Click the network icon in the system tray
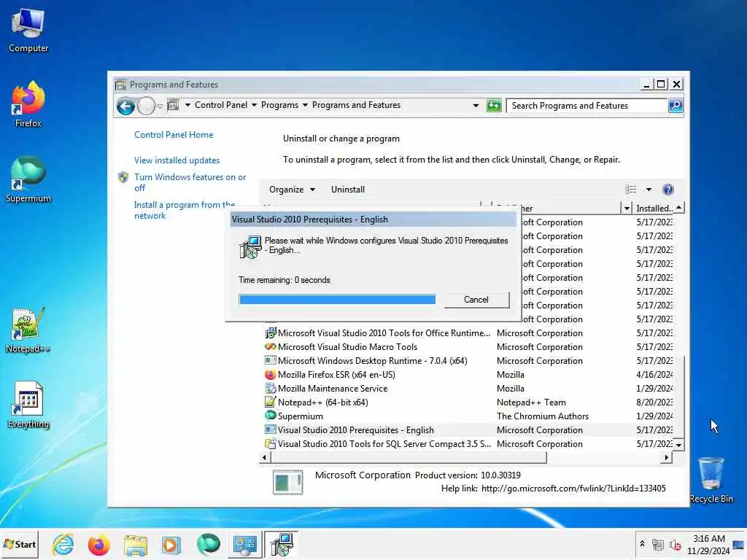This screenshot has height=560, width=747. (x=658, y=544)
